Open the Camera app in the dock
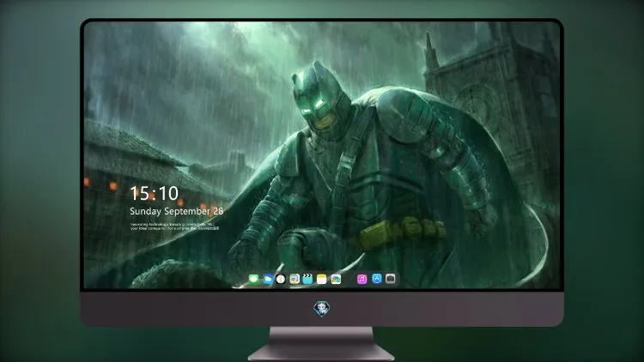 point(391,279)
